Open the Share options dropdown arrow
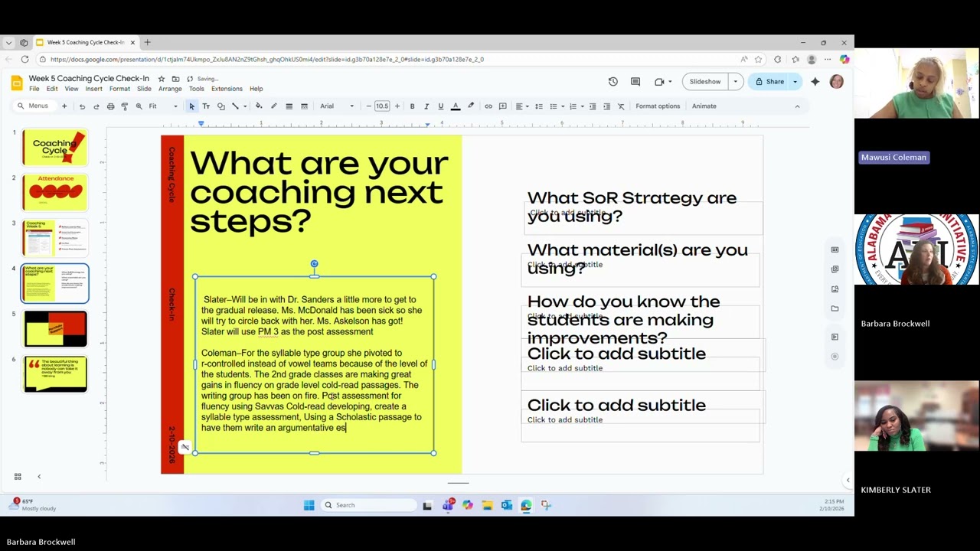980x551 pixels. tap(795, 82)
